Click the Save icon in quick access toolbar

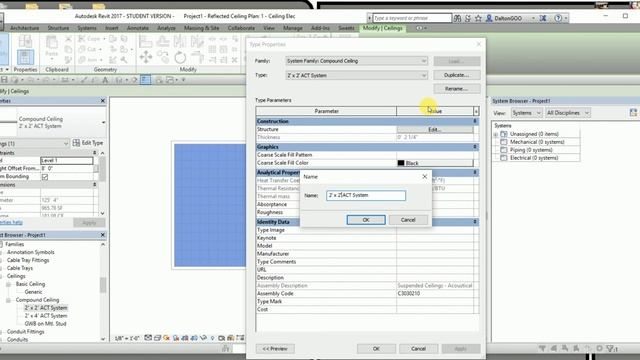click(4, 80)
